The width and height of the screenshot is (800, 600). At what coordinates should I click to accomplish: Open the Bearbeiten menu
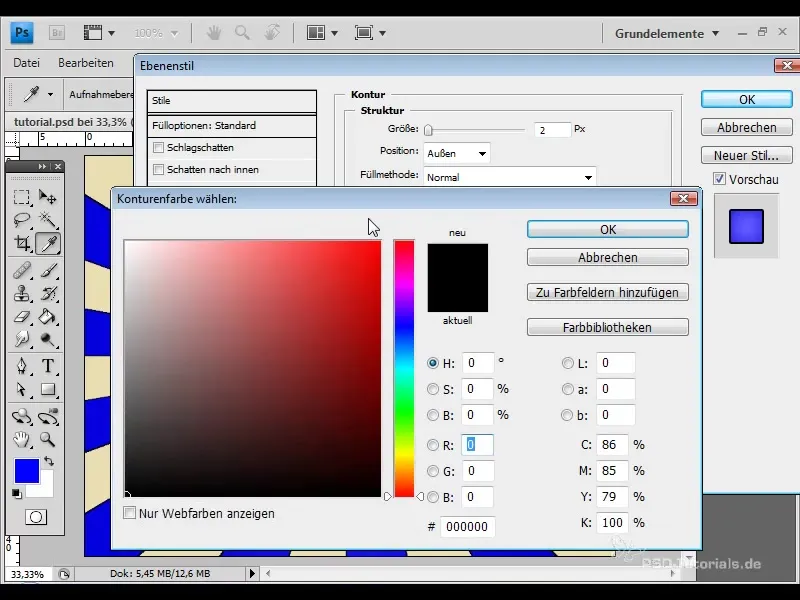coord(86,63)
